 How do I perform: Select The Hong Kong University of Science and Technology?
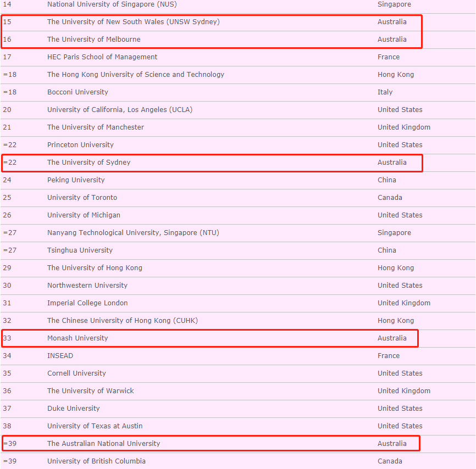pyautogui.click(x=136, y=75)
